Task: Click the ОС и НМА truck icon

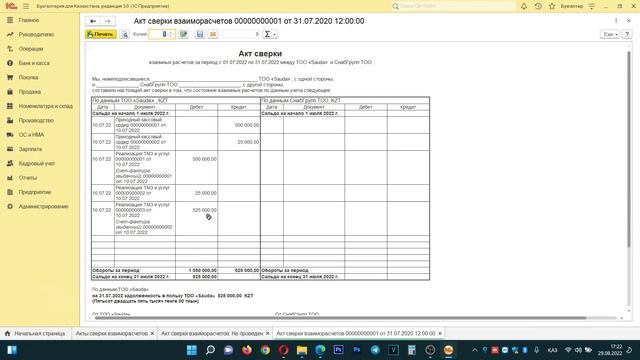Action: pyautogui.click(x=10, y=135)
